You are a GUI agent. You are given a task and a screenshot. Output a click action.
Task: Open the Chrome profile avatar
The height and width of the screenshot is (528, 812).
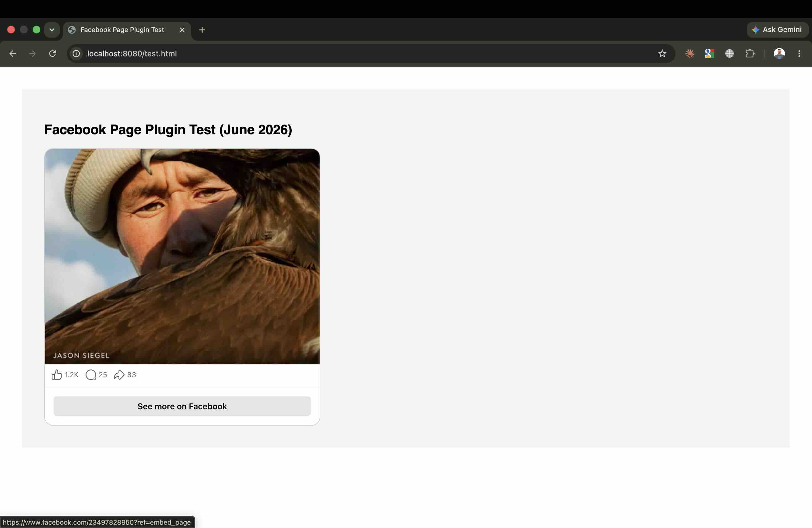pyautogui.click(x=779, y=54)
